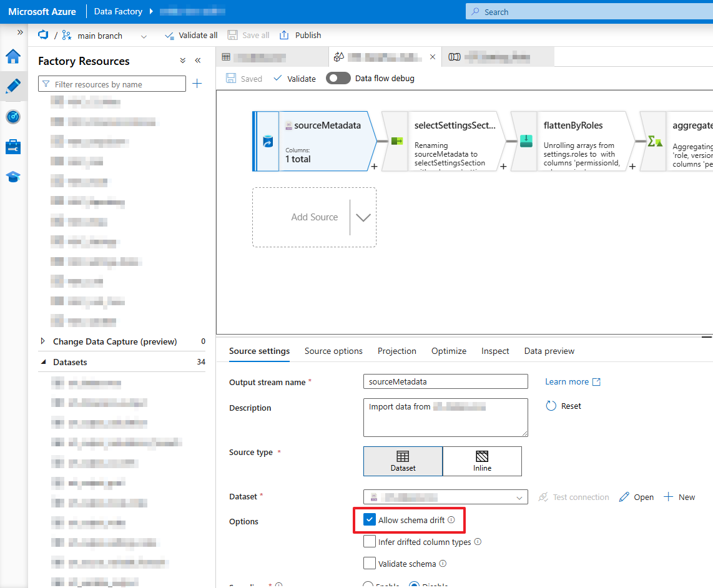Click the selectSettingsSection select transformation icon
Viewport: 713px width, 588px height.
[x=397, y=141]
